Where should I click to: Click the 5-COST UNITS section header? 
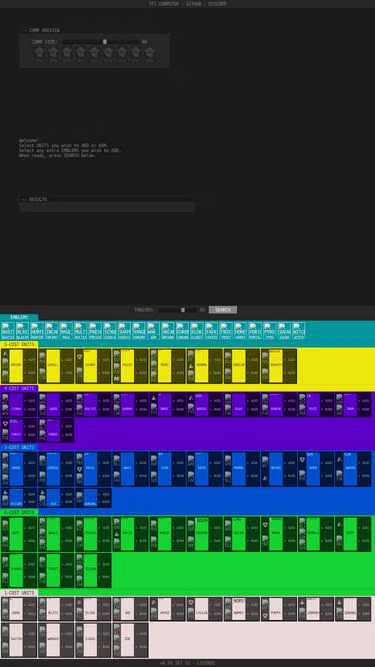pyautogui.click(x=19, y=344)
